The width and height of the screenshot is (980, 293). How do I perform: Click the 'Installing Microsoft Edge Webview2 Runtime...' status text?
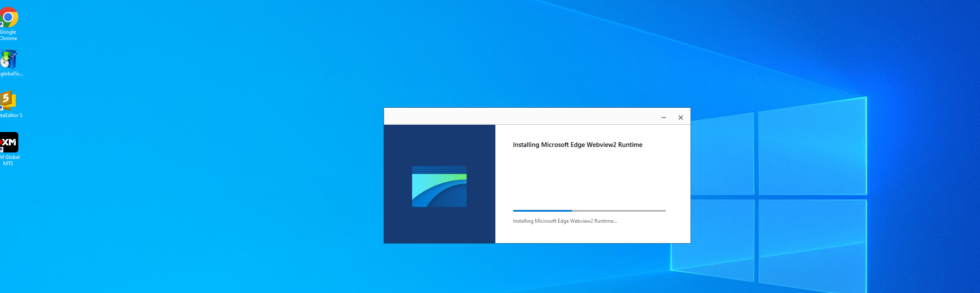point(565,221)
